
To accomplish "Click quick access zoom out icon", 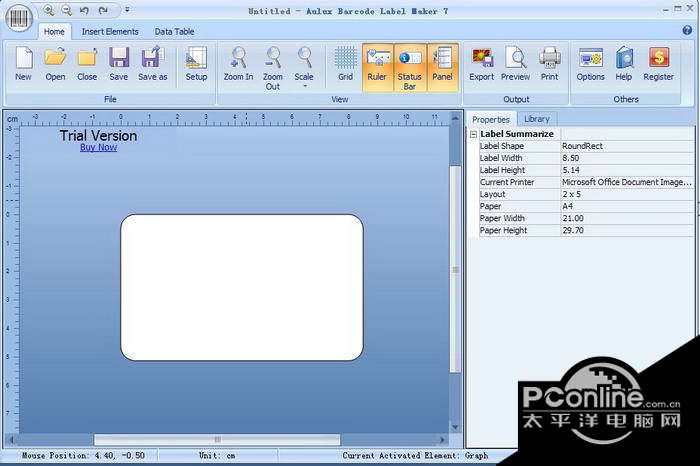I will click(67, 10).
